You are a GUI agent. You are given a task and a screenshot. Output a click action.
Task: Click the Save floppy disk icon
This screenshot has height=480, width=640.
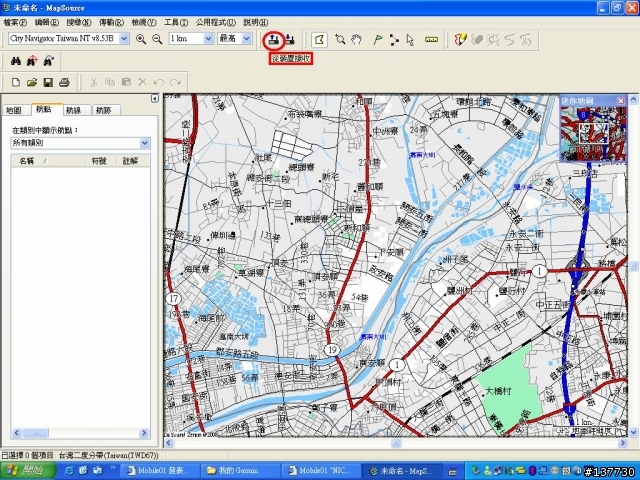click(x=48, y=82)
